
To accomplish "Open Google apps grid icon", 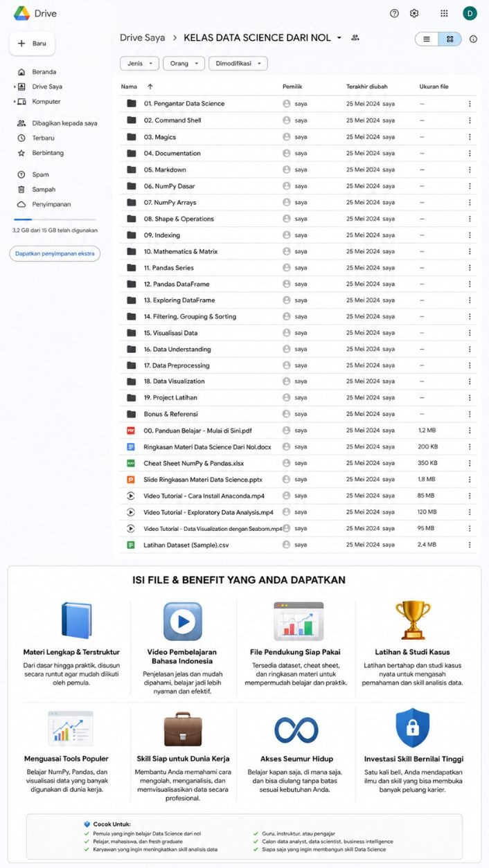I will (444, 13).
